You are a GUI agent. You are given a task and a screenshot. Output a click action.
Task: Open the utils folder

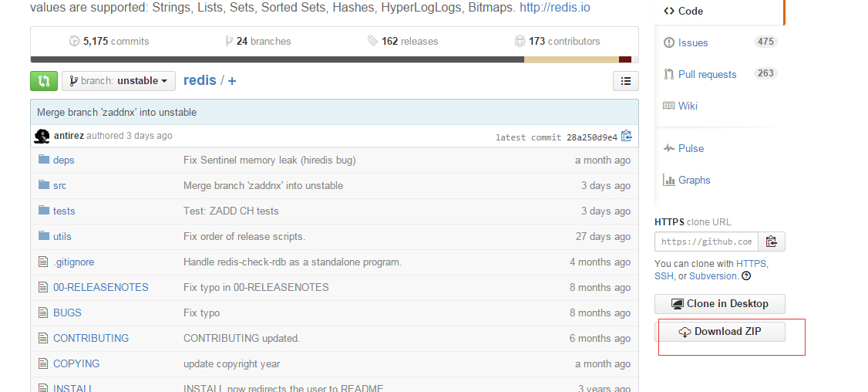[62, 237]
